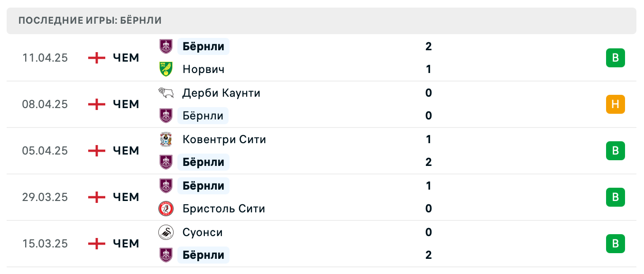Click the Bristol City red crest
Viewport: 644px width, 274px height.
pos(166,209)
